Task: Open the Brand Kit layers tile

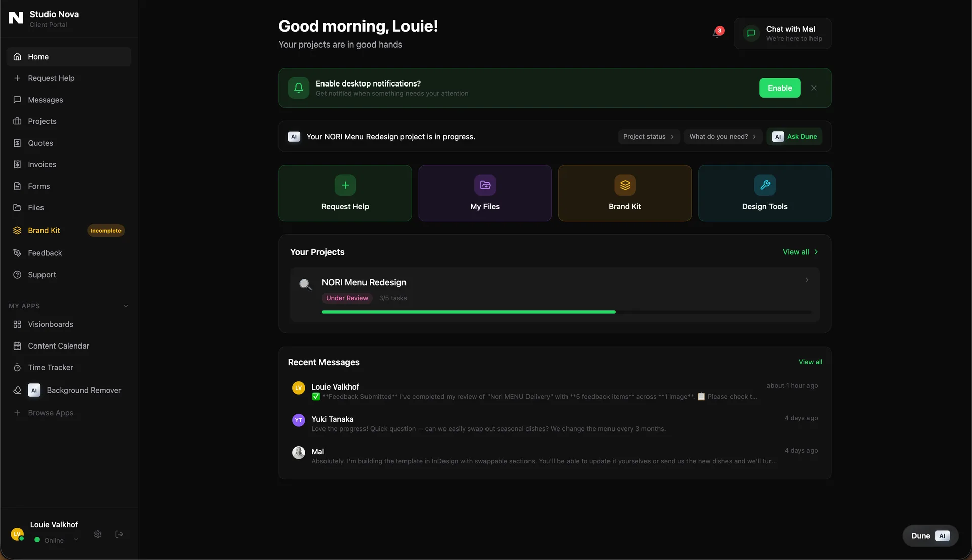Action: click(624, 193)
